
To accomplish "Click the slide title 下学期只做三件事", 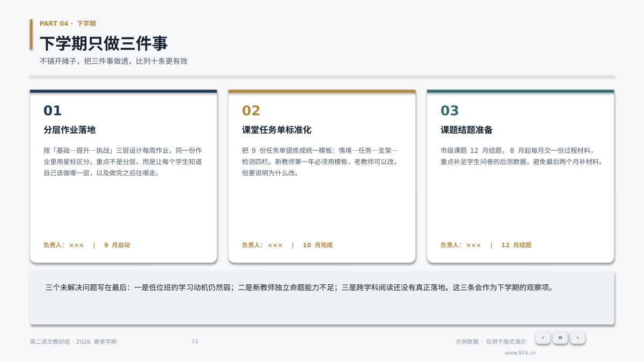I will coord(104,43).
